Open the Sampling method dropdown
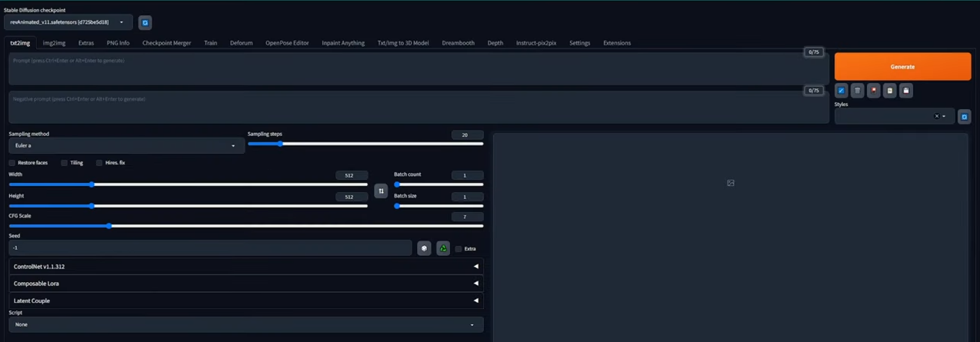 tap(126, 145)
